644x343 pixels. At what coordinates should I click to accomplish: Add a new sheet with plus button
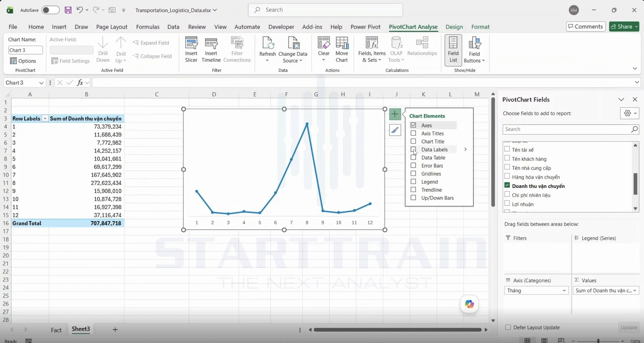point(115,330)
